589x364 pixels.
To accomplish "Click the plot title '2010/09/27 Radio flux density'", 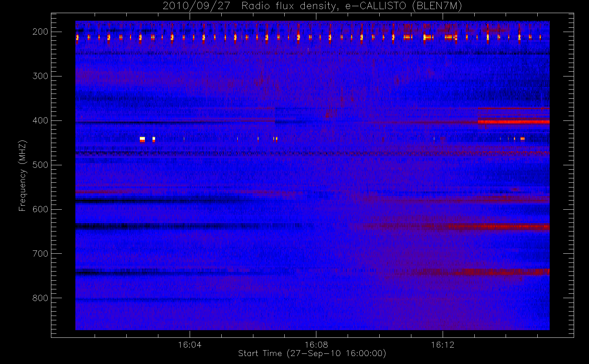I will click(x=312, y=6).
